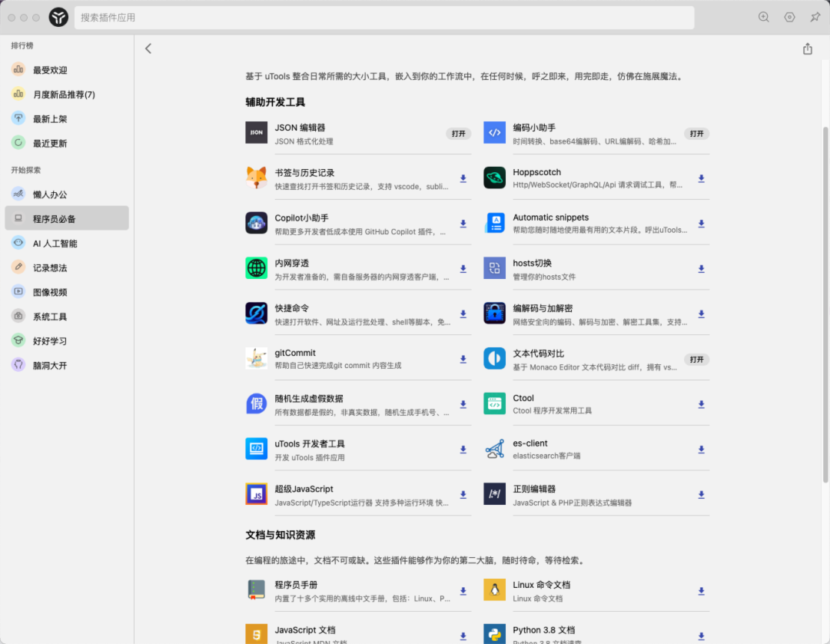Download Linux 命令文档 plugin
Viewport: 830px width, 644px height.
[701, 591]
